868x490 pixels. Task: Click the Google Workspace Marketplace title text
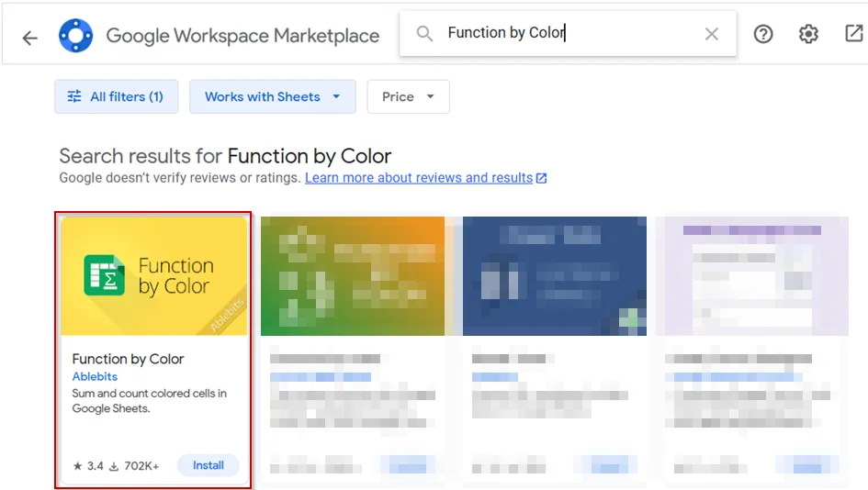point(242,36)
